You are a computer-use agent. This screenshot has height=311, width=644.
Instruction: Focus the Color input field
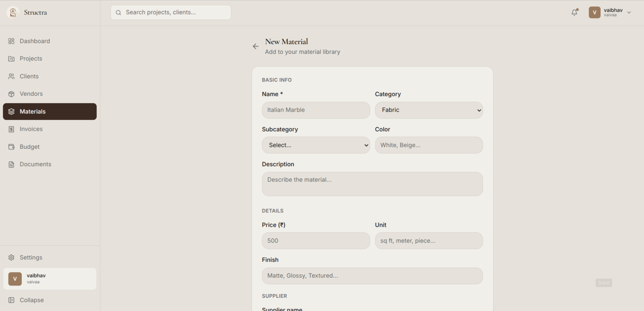click(429, 145)
